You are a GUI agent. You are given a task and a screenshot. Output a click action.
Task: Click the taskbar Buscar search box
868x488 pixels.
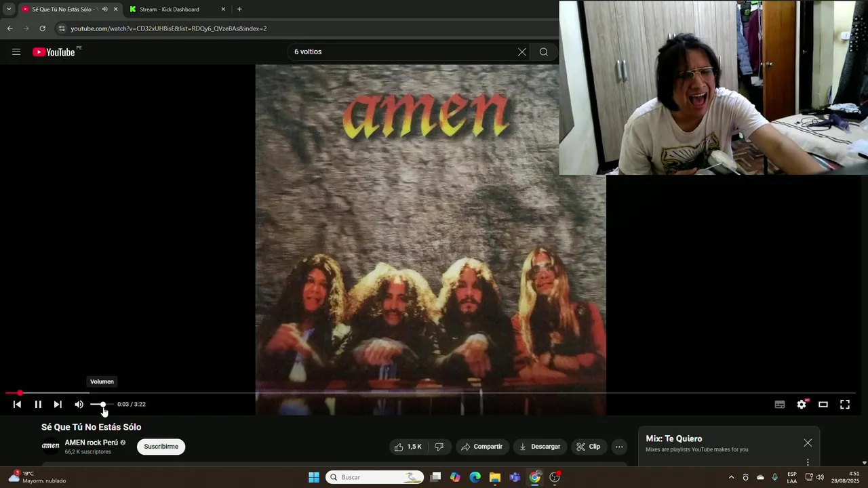tap(375, 477)
